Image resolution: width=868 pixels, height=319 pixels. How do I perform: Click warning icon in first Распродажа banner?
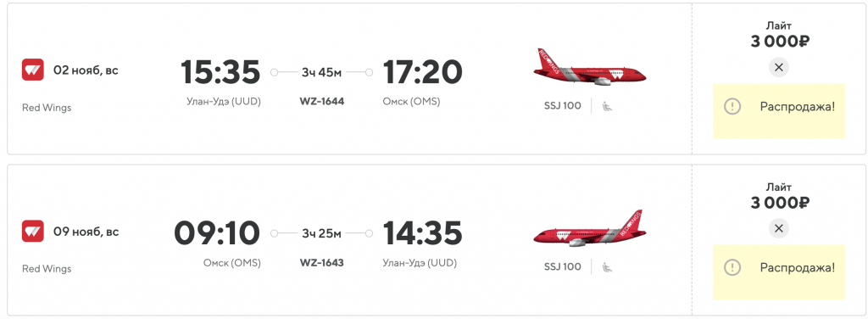click(732, 106)
